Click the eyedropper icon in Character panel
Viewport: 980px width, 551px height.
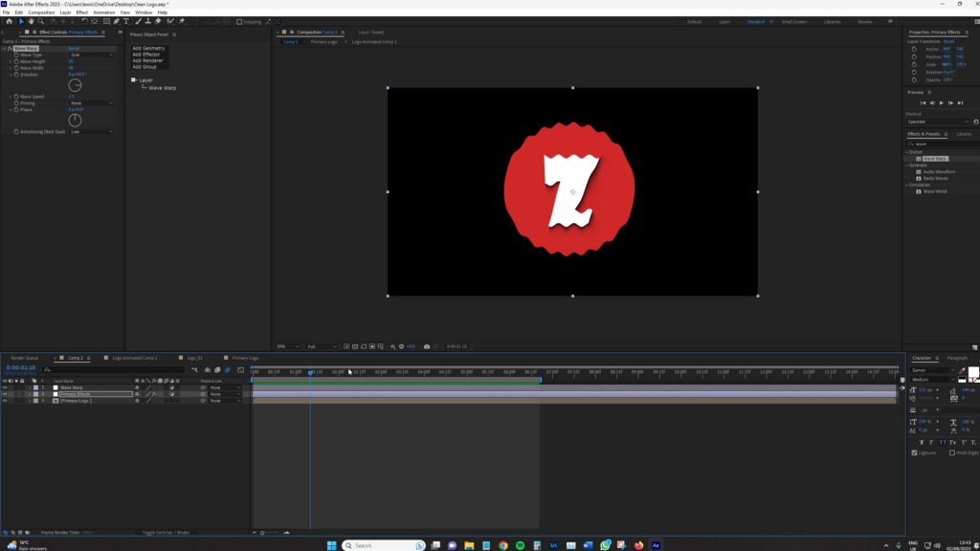tap(962, 370)
